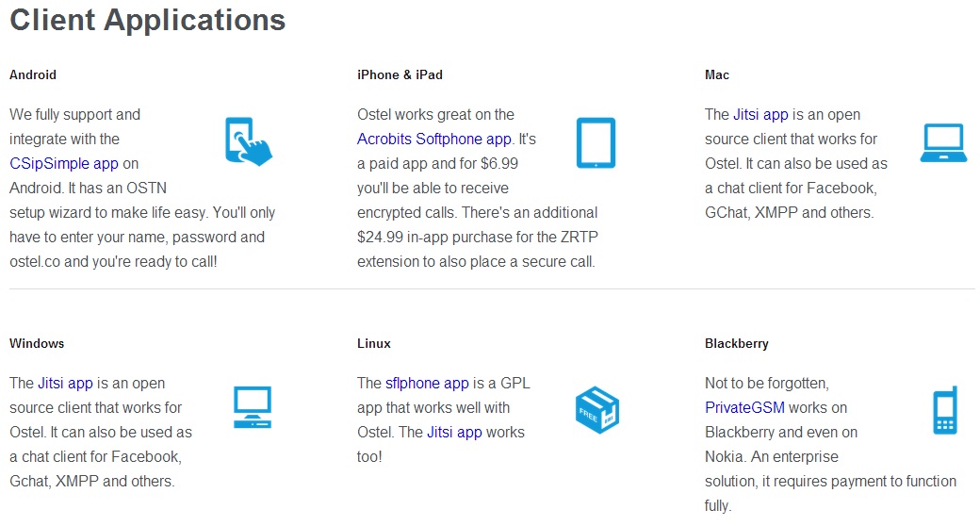Follow the Jitsi app link under Windows
This screenshot has width=980, height=526.
coord(65,383)
